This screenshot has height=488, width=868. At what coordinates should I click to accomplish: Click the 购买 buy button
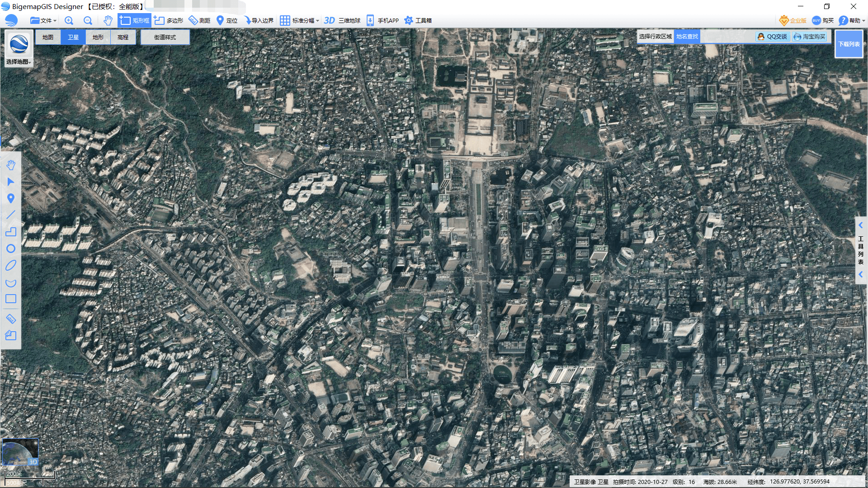(823, 20)
